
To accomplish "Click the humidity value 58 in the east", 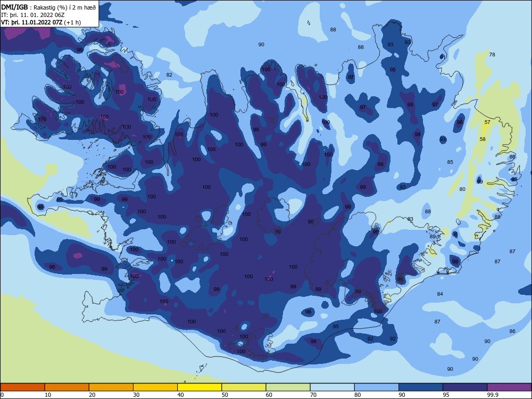I will click(483, 139).
